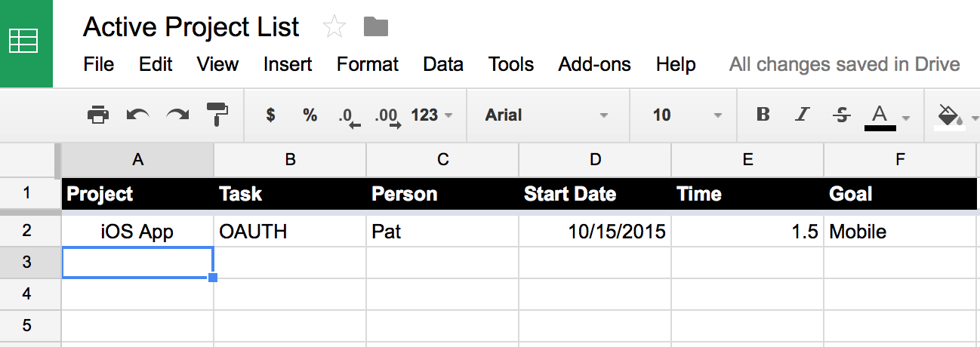Image resolution: width=980 pixels, height=347 pixels.
Task: Open the Add-ons menu
Action: pos(595,64)
